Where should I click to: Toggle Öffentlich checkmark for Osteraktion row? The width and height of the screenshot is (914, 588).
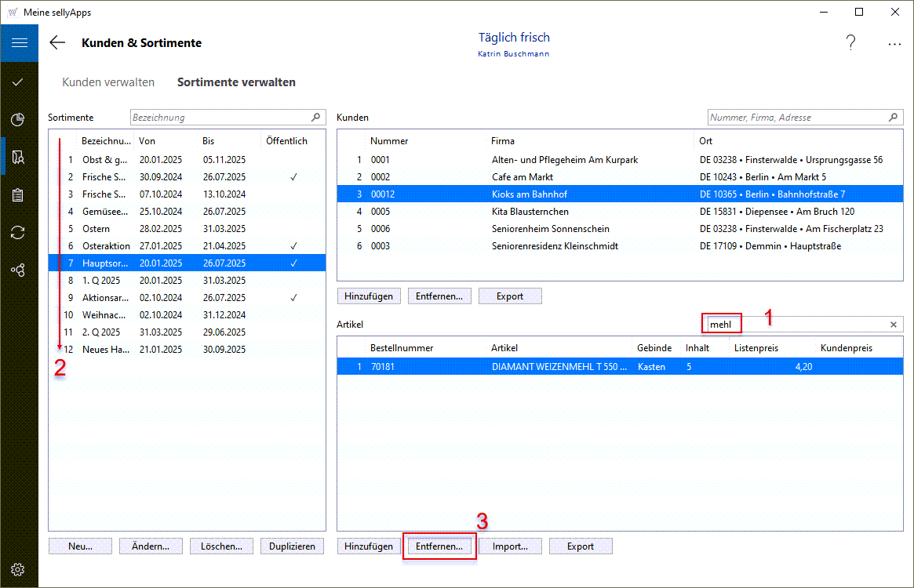tap(293, 246)
